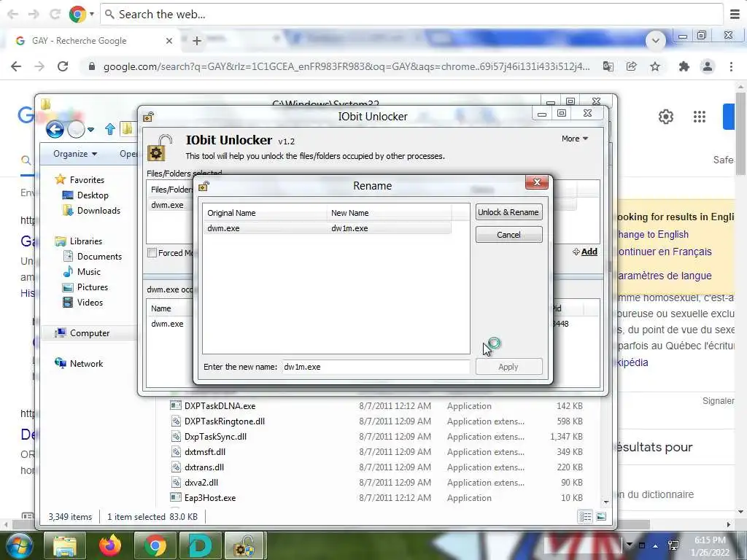Select the dwm.exe row in Rename list
This screenshot has width=747, height=560.
click(328, 228)
